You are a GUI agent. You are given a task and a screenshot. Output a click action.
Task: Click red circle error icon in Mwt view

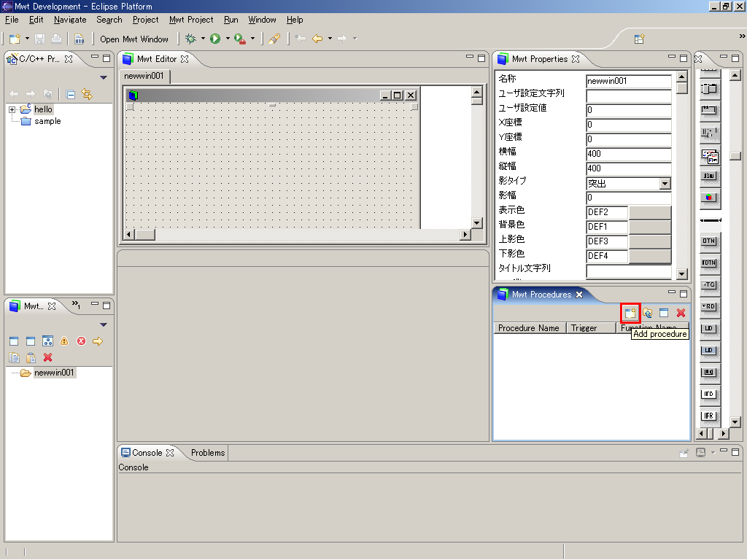point(82,341)
